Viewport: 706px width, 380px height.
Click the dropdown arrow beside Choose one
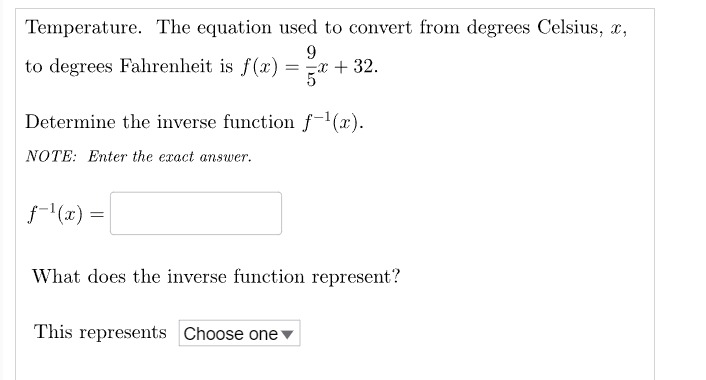[287, 335]
